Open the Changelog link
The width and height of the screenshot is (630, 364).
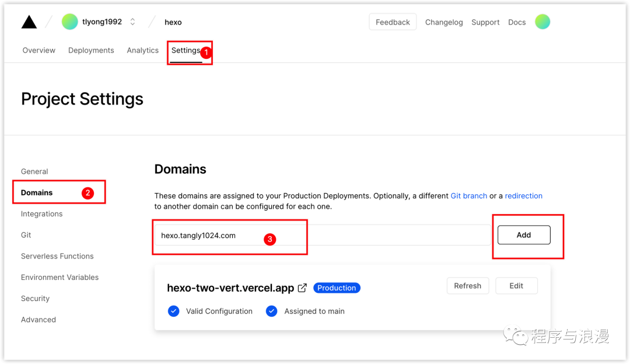444,23
